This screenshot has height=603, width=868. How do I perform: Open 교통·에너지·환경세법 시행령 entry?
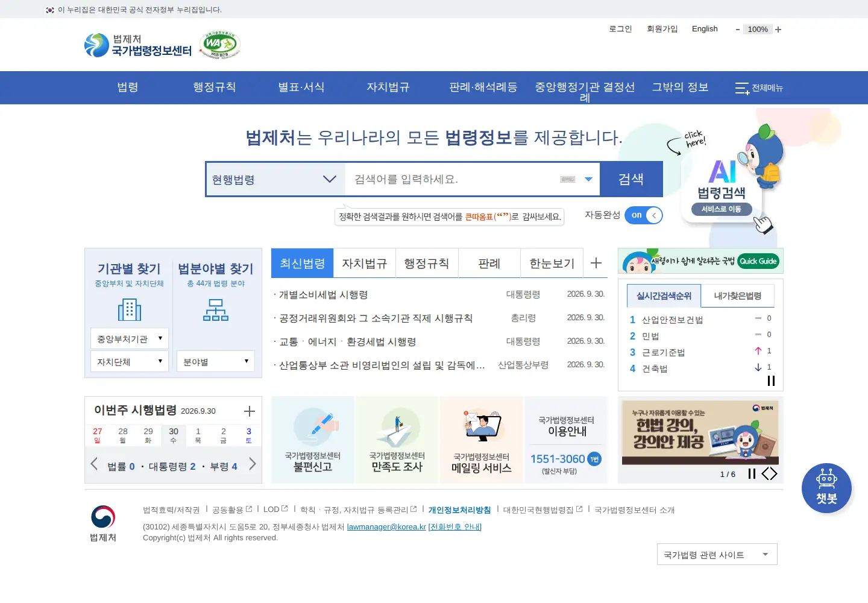(348, 342)
